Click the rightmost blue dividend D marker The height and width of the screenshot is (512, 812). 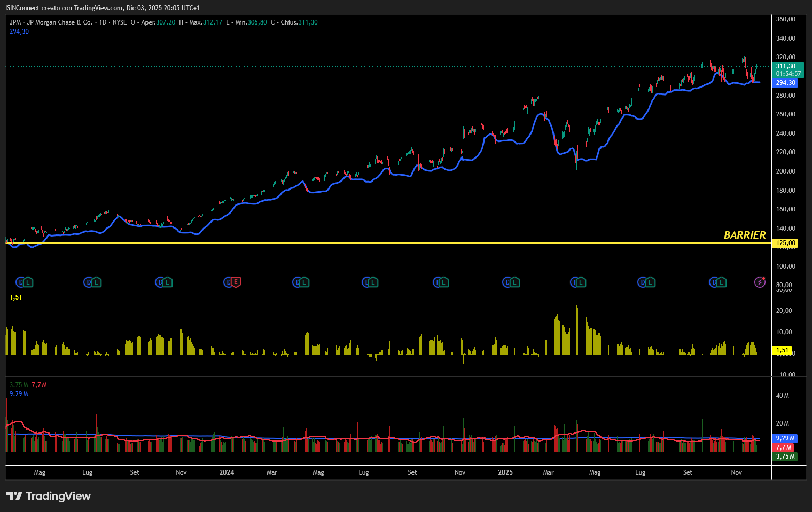coord(714,282)
